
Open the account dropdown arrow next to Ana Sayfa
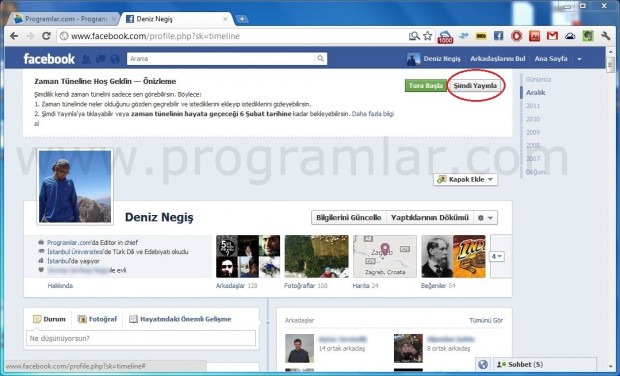pos(579,59)
